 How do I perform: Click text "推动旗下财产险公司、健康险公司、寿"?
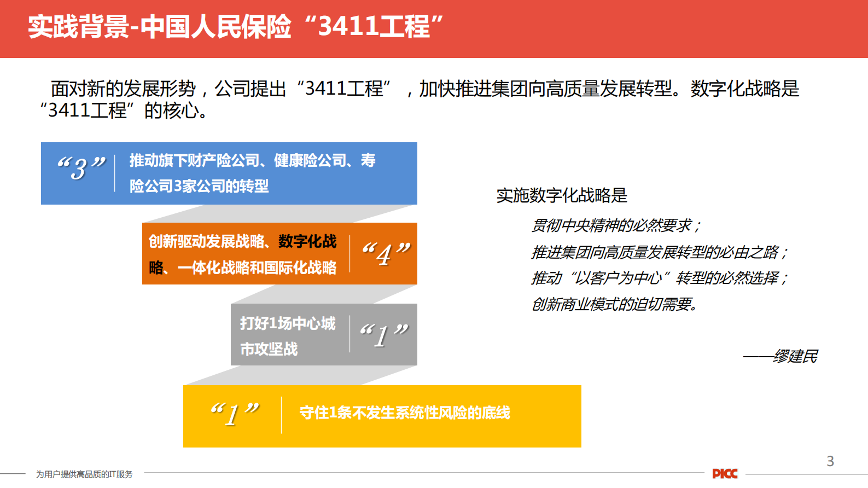[x=253, y=161]
